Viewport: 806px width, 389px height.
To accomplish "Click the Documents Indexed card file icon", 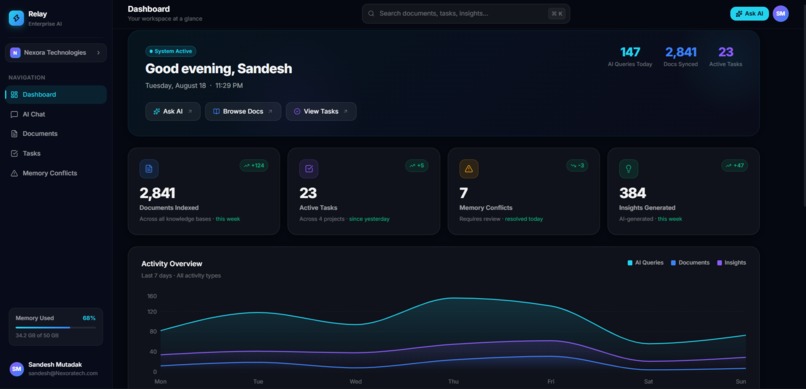I will point(149,169).
